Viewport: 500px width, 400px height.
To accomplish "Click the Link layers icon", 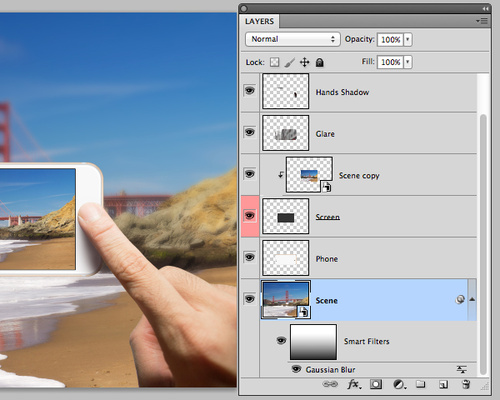I will pyautogui.click(x=330, y=384).
